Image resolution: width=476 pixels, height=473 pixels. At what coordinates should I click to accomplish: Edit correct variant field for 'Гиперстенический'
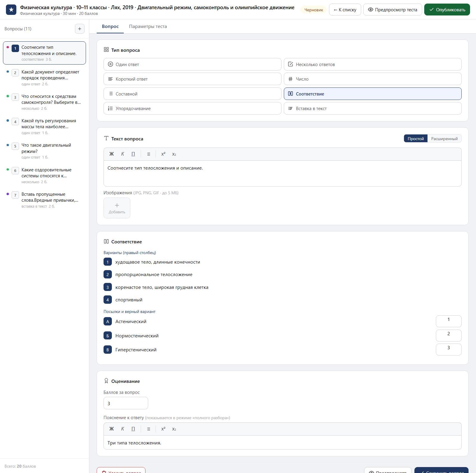[x=449, y=350]
